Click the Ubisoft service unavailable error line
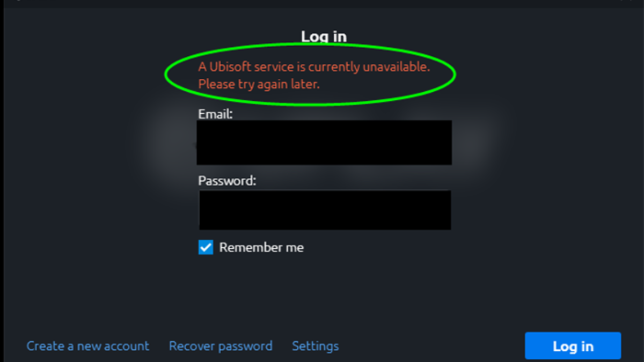Image resolution: width=644 pixels, height=362 pixels. (x=314, y=67)
